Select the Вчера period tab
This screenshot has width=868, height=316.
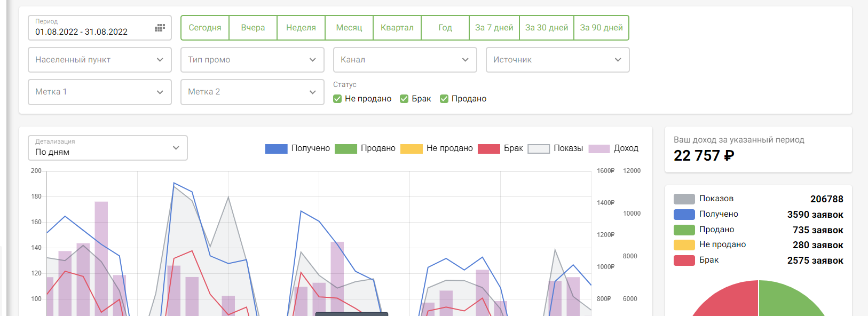[x=253, y=28]
